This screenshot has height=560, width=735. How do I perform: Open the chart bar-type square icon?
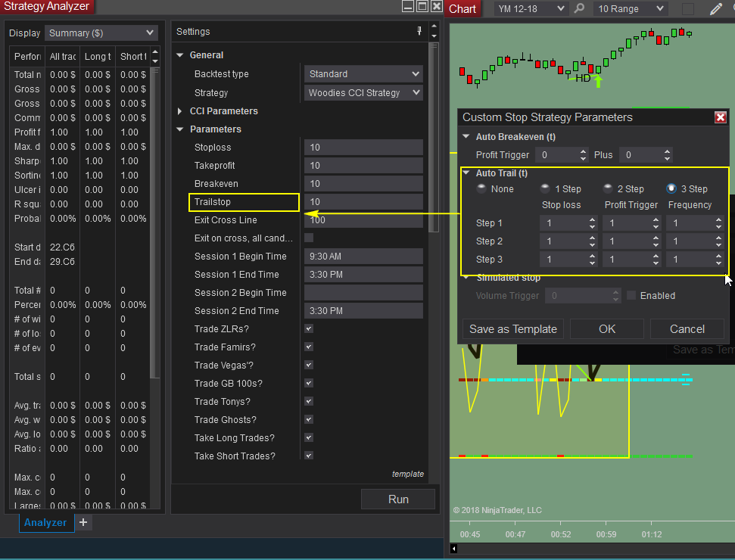(x=687, y=9)
